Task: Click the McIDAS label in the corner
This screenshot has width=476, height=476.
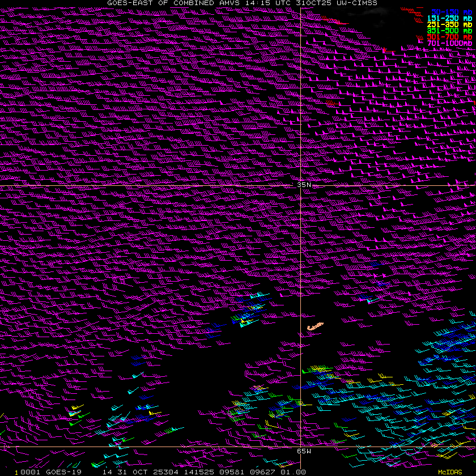Action: click(x=450, y=472)
